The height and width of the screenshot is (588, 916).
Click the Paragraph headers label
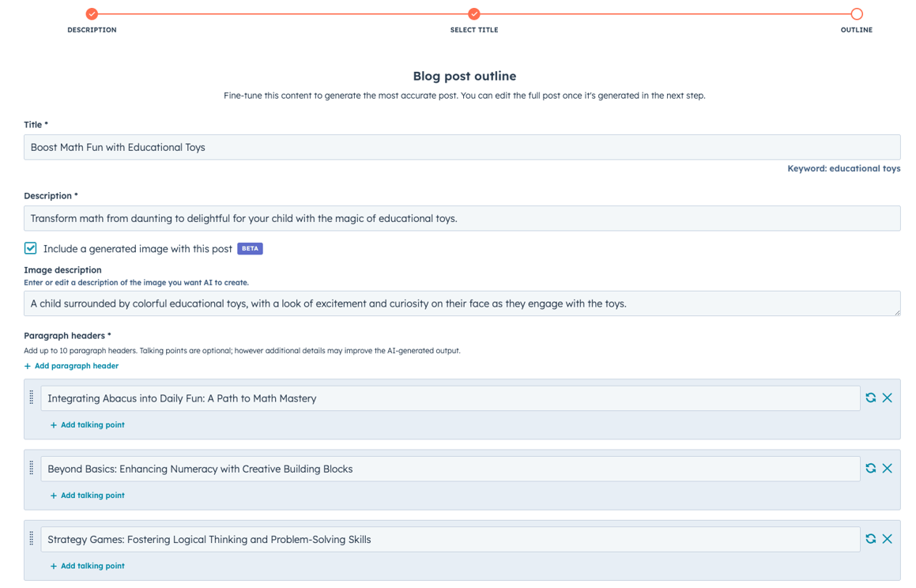pyautogui.click(x=67, y=336)
